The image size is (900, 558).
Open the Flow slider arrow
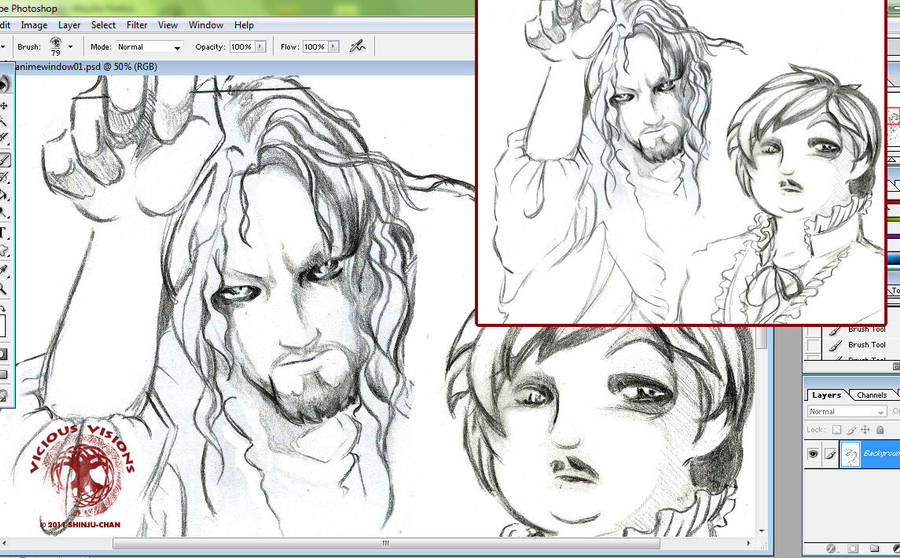pyautogui.click(x=333, y=47)
